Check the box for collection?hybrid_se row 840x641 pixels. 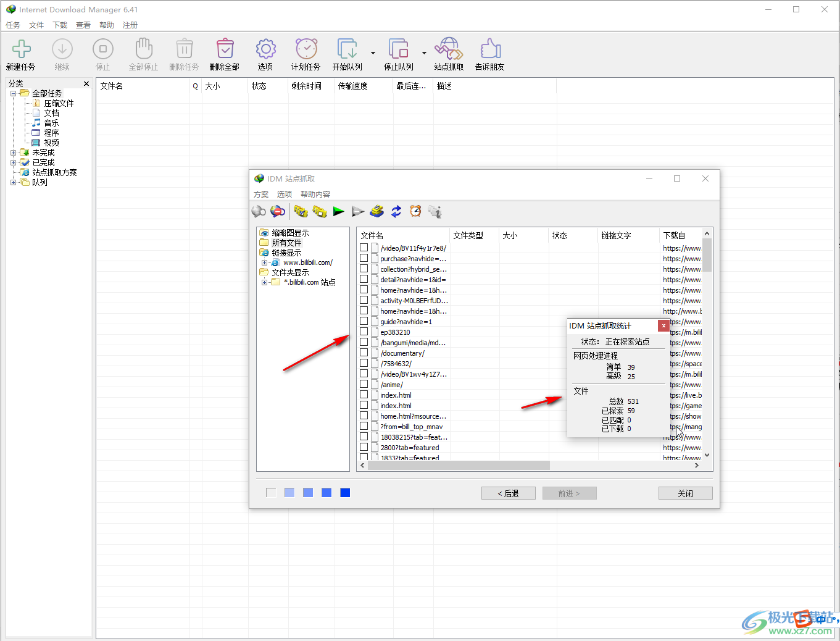click(364, 269)
